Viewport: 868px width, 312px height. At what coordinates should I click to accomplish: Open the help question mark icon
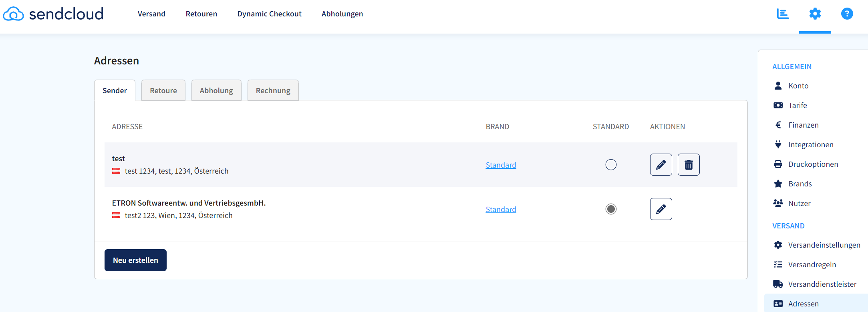[x=847, y=14]
